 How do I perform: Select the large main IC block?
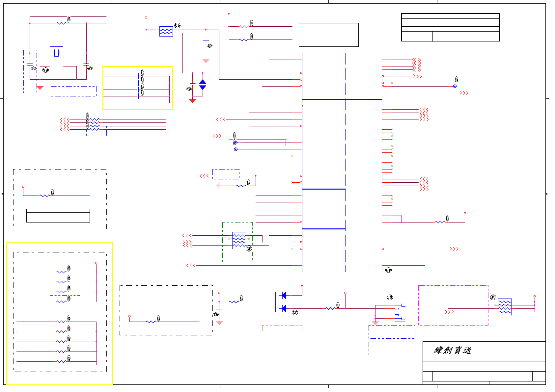[342, 163]
